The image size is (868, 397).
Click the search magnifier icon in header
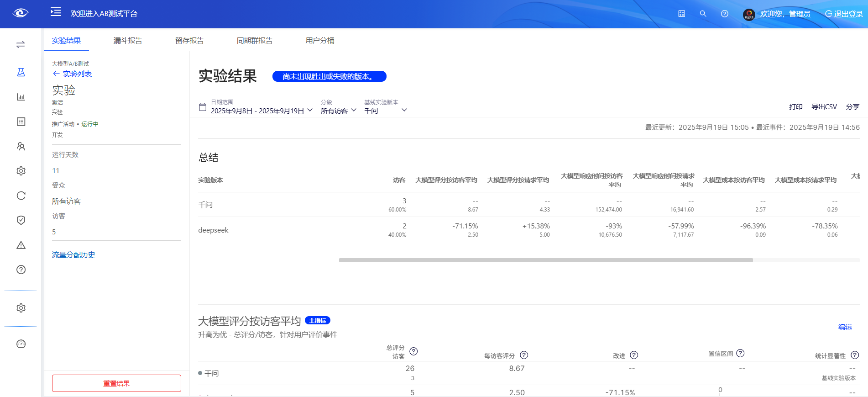coord(703,14)
